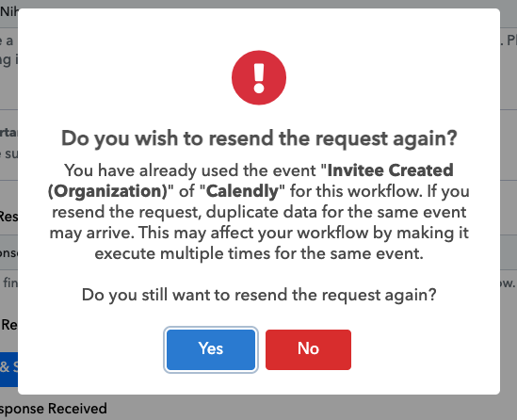Click the partially hidden blue button behind dialog

pos(8,369)
